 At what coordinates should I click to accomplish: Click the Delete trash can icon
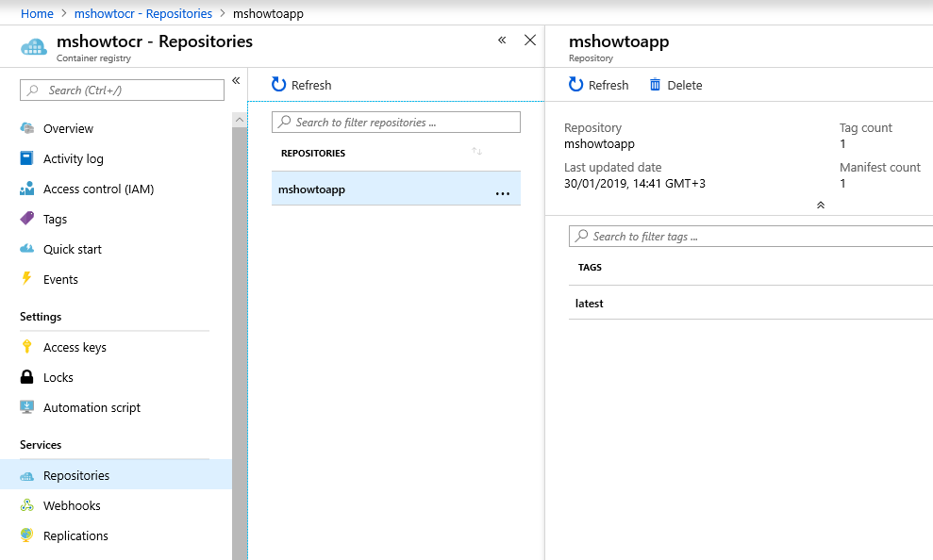click(x=655, y=85)
